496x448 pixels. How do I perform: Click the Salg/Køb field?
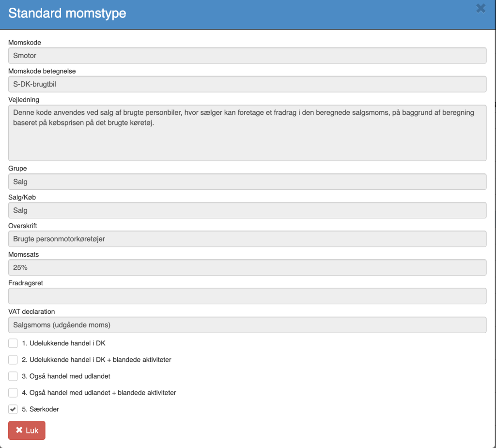pos(248,210)
